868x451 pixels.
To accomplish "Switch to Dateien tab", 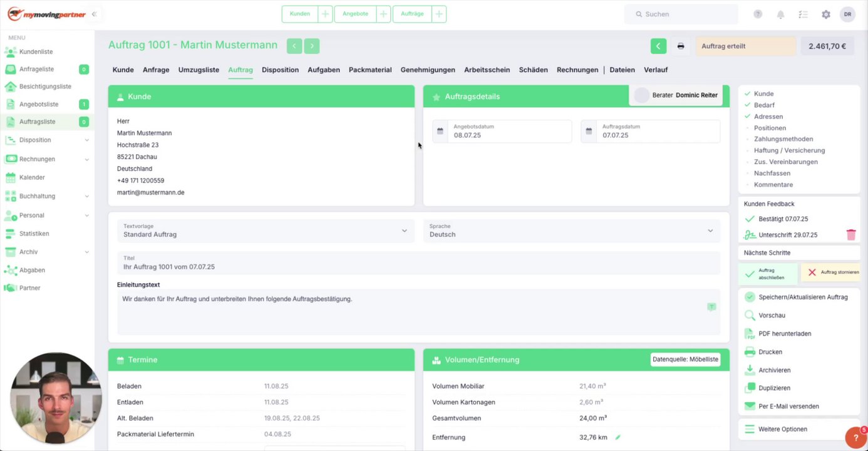I will click(x=622, y=70).
